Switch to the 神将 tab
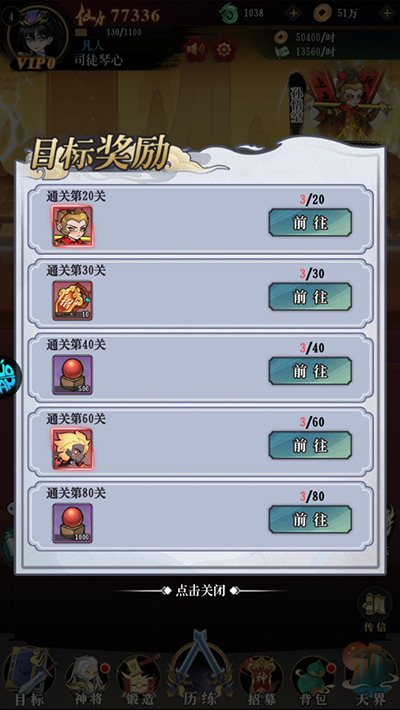 (x=88, y=680)
